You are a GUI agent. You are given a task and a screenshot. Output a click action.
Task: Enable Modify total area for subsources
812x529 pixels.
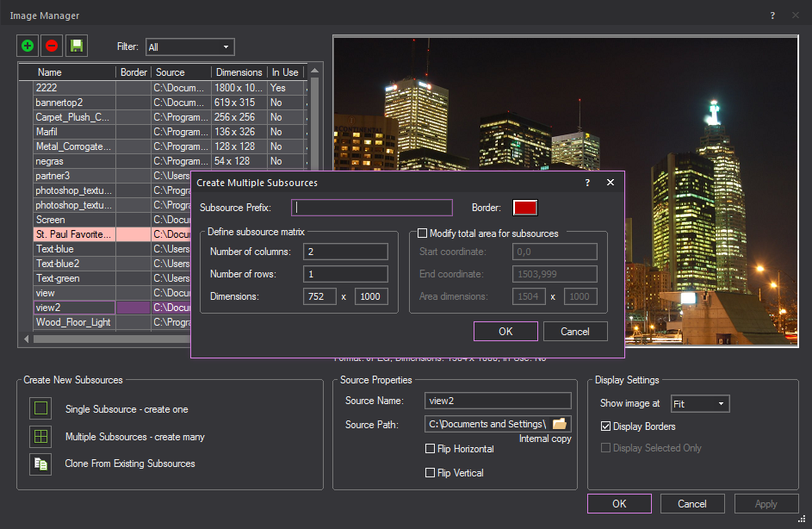coord(421,233)
